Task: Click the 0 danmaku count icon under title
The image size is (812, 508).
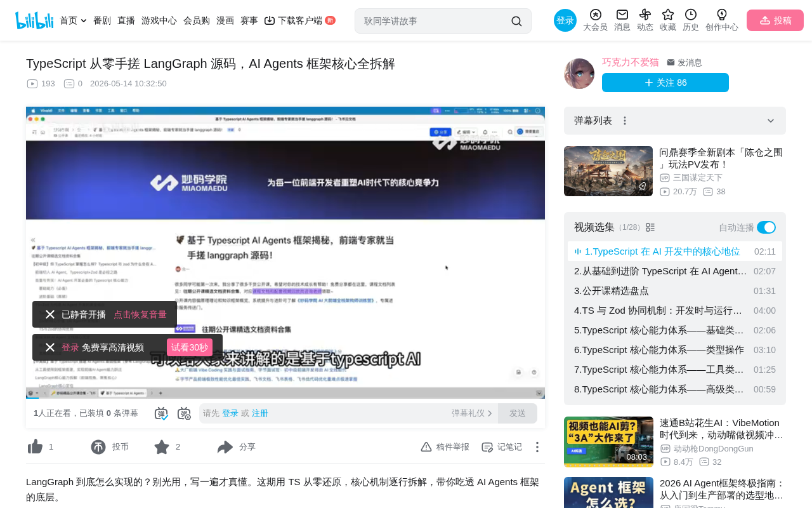Action: tap(69, 84)
